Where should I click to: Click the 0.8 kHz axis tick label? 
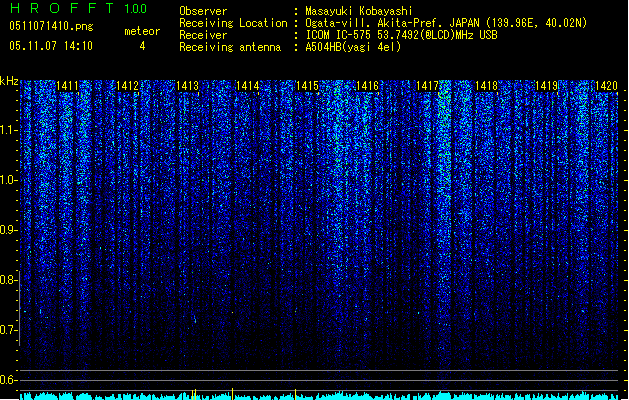click(8, 280)
